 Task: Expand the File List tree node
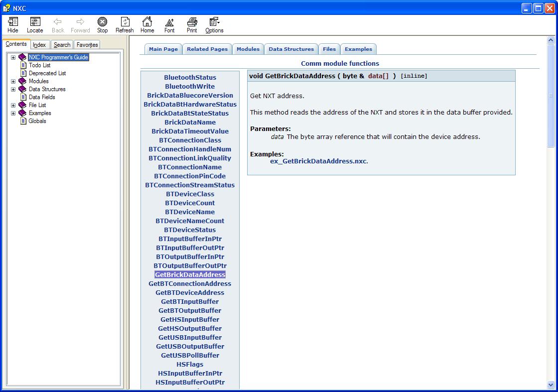click(13, 105)
